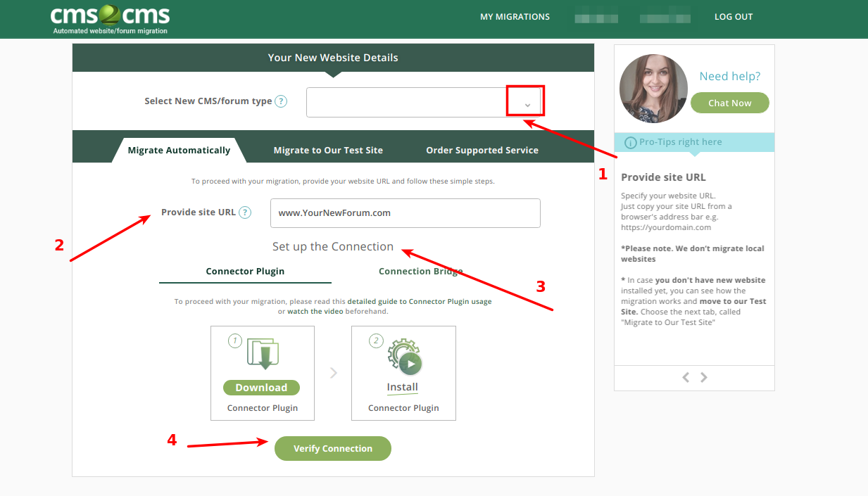Click the support agent photo
This screenshot has height=496, width=868.
[x=653, y=89]
